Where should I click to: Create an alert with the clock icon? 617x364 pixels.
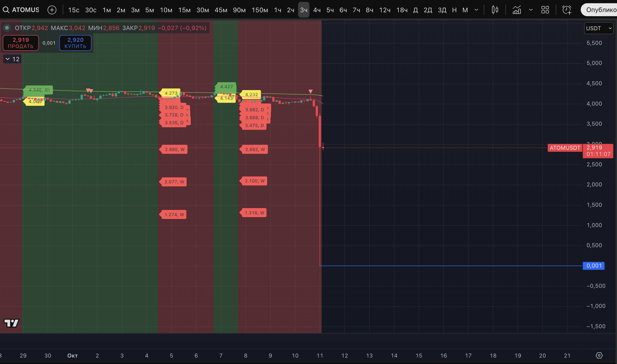[567, 10]
